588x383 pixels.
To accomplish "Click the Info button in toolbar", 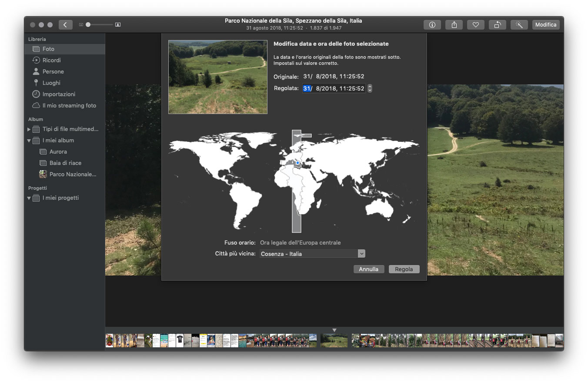I will pos(432,25).
